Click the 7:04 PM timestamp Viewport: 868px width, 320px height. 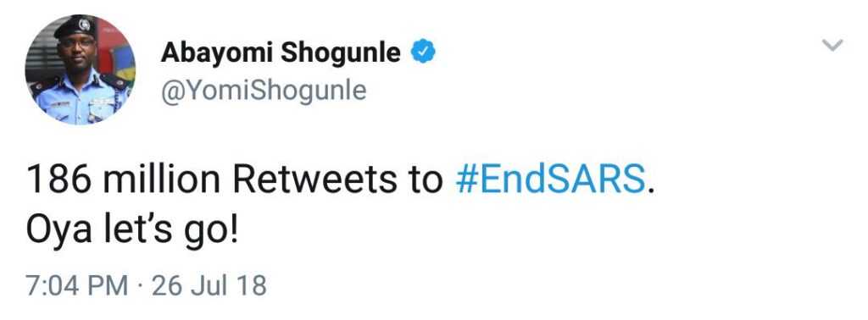[x=77, y=286]
